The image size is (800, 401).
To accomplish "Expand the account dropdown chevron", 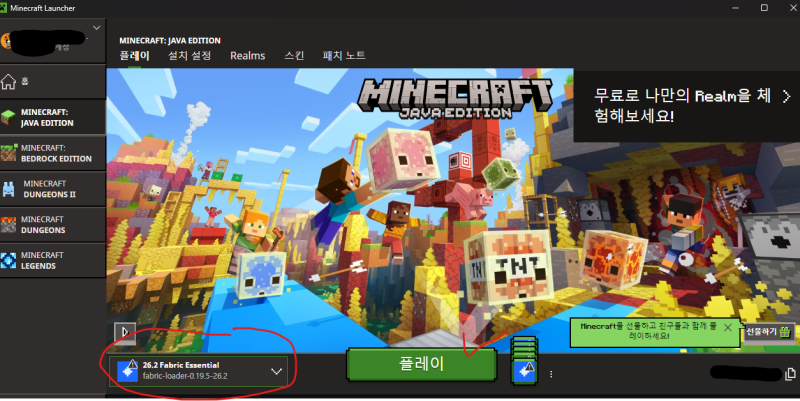I will coord(96,28).
